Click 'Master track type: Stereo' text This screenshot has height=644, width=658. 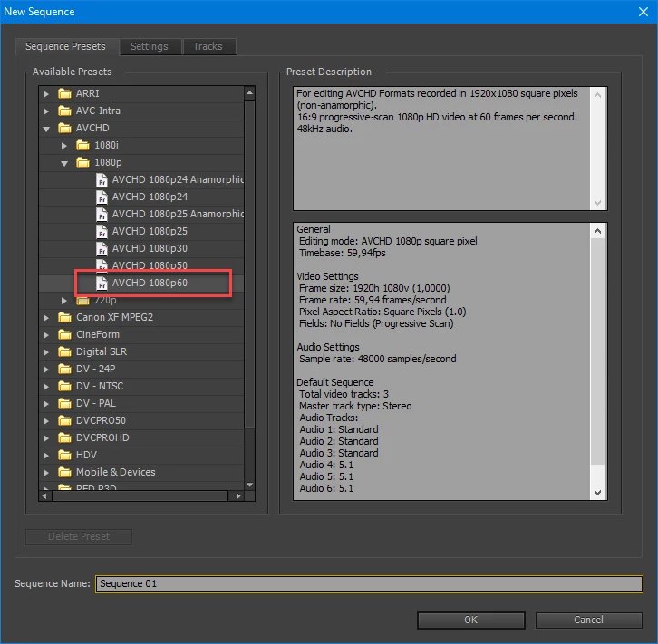[355, 406]
